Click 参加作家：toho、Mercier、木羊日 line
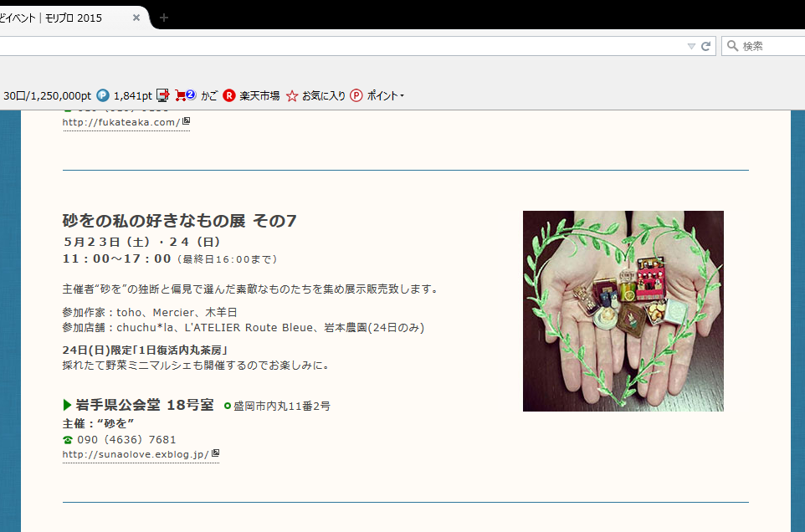Image resolution: width=805 pixels, height=532 pixels. coord(150,313)
